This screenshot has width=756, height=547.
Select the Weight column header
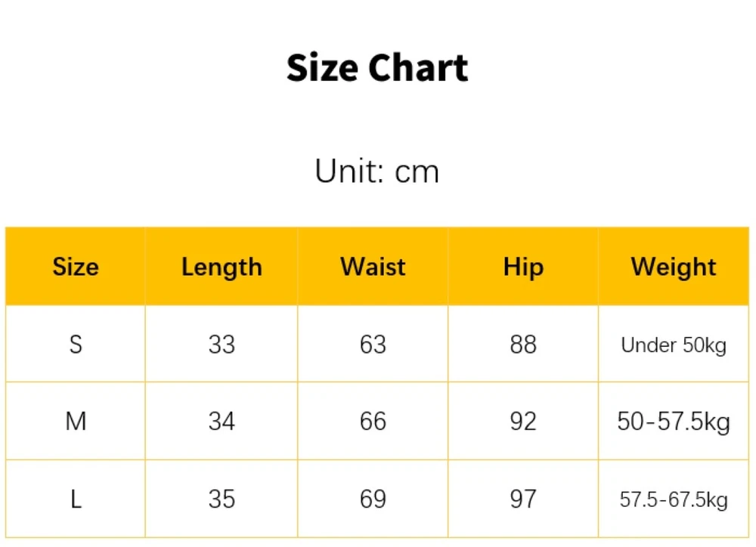(x=674, y=267)
